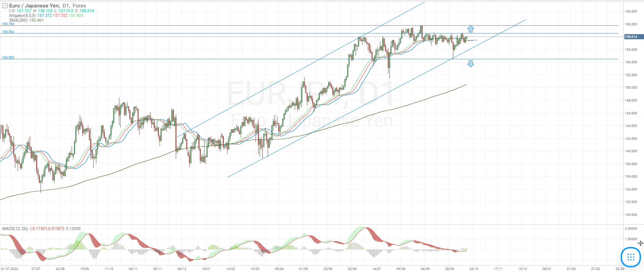
Task: Click the 1.00000 MACD axis label
Action: coord(631,239)
